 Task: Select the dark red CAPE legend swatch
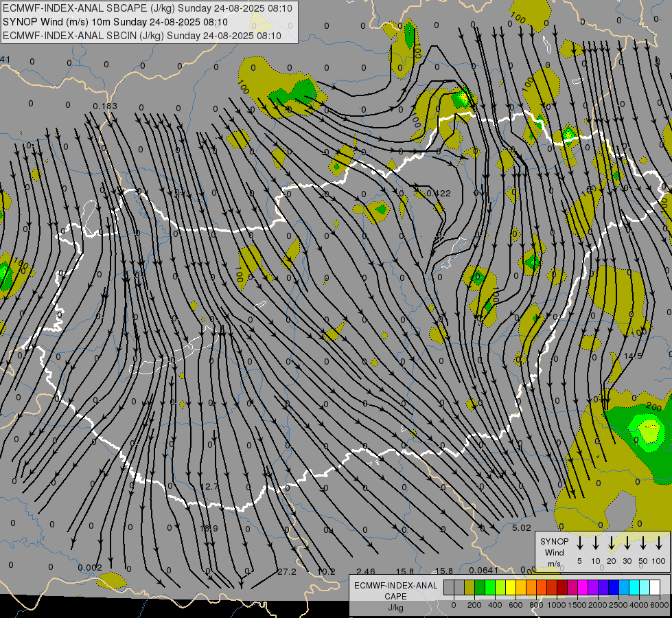[562, 587]
